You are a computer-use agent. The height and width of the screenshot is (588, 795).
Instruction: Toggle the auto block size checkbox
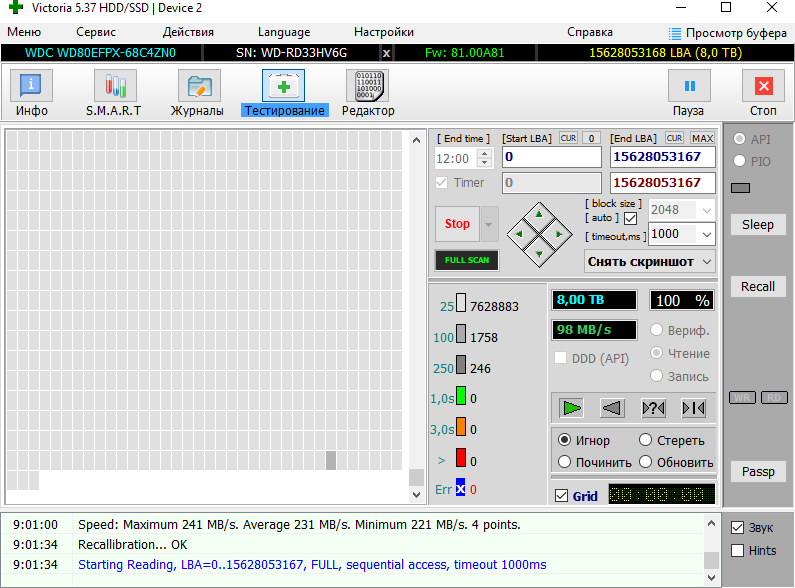pyautogui.click(x=631, y=218)
